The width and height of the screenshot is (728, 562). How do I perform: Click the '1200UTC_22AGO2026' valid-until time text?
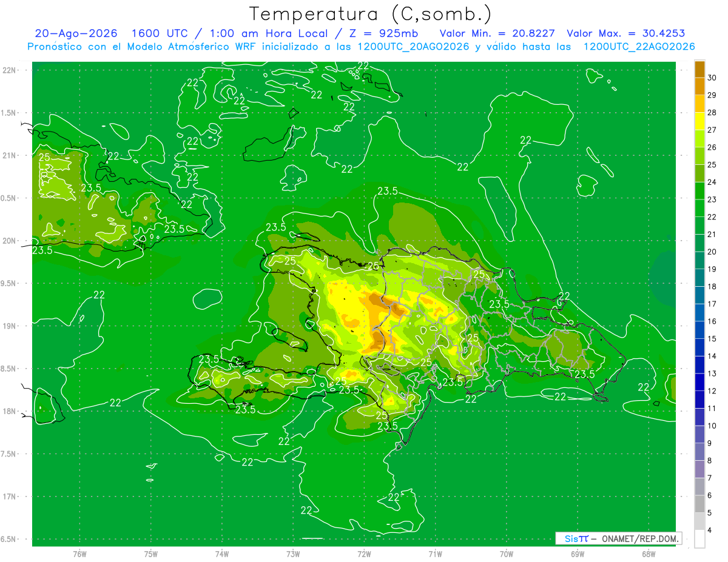click(639, 47)
